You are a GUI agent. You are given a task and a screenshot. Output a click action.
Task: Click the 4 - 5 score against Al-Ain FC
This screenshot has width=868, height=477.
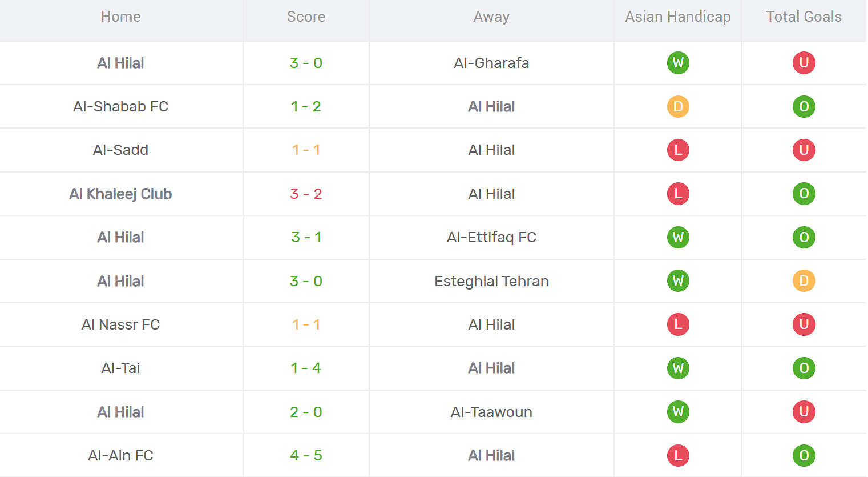point(306,455)
